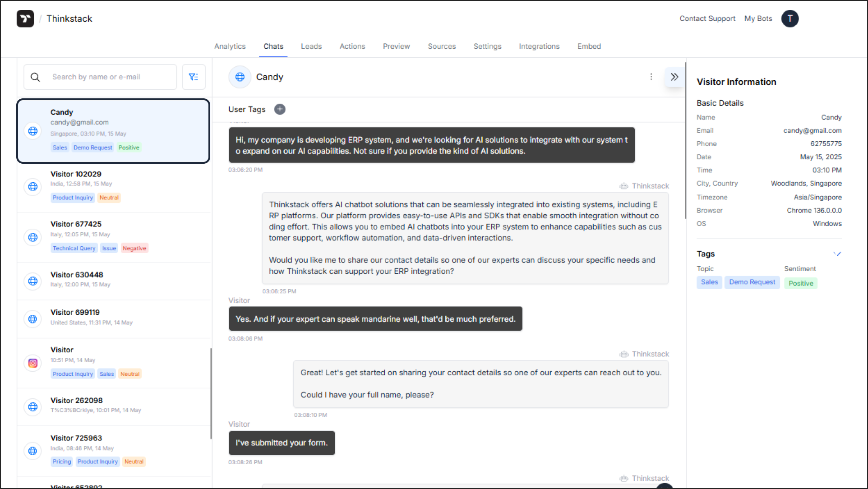
Task: Click globe icon for Visitor 677425
Action: coord(33,237)
